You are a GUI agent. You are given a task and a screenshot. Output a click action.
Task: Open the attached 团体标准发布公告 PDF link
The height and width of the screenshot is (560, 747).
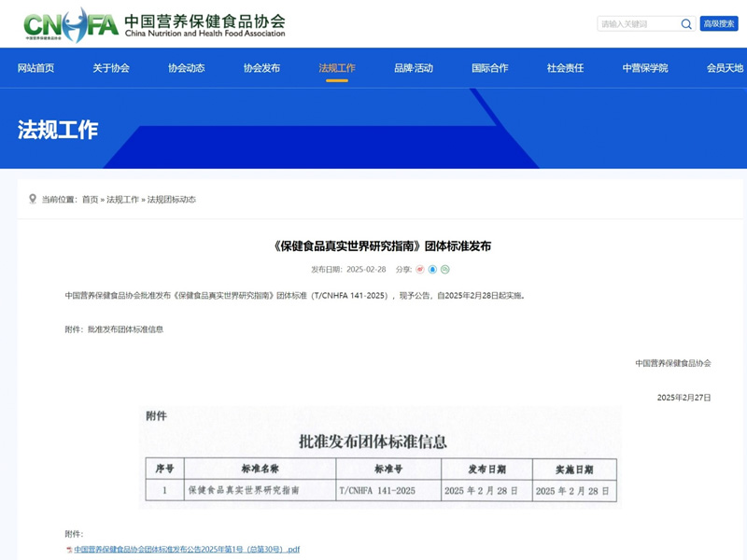(x=187, y=550)
